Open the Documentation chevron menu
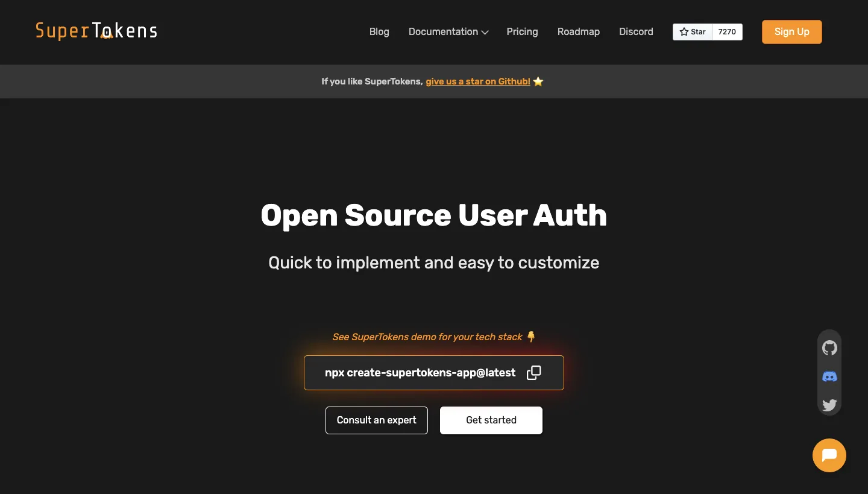The height and width of the screenshot is (494, 868). coord(485,32)
